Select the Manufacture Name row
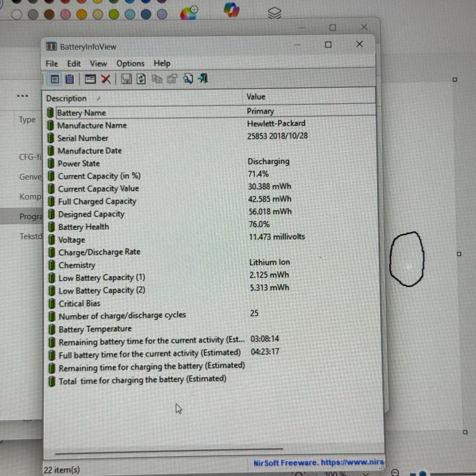 (x=211, y=125)
